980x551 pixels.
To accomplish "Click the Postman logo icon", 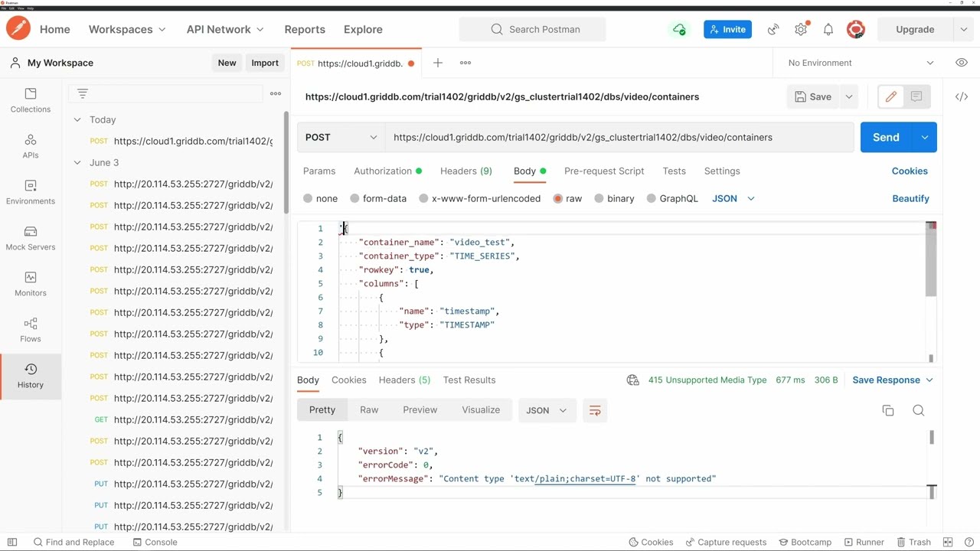I will pos(18,29).
